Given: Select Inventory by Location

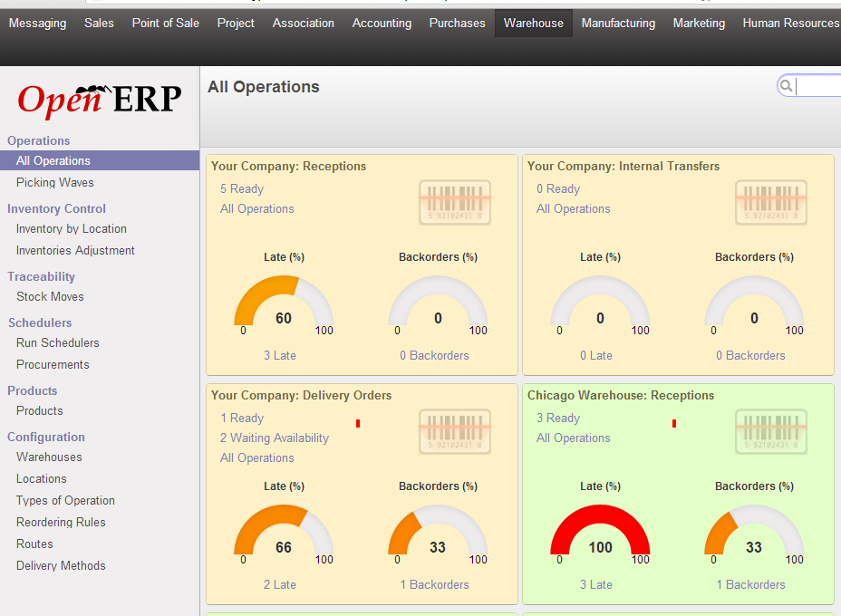Looking at the screenshot, I should (x=72, y=229).
